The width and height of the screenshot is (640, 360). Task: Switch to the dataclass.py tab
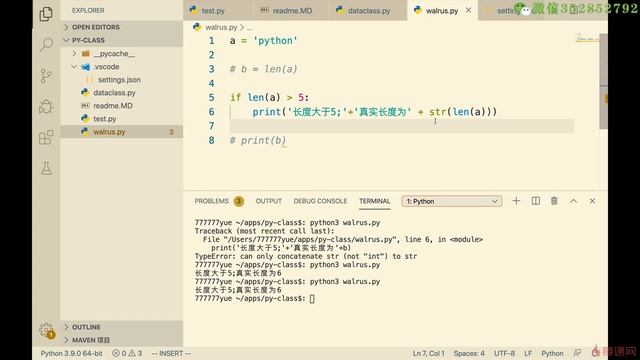pyautogui.click(x=369, y=11)
